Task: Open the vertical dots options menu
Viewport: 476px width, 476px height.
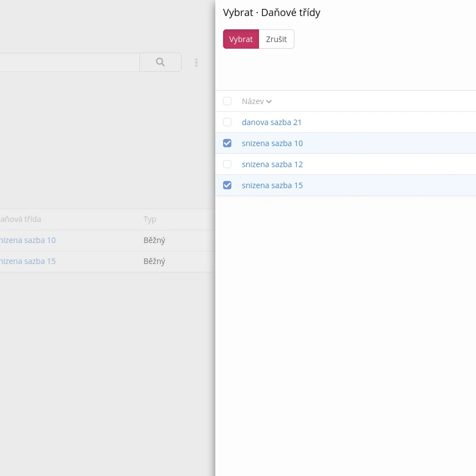Action: click(x=196, y=63)
